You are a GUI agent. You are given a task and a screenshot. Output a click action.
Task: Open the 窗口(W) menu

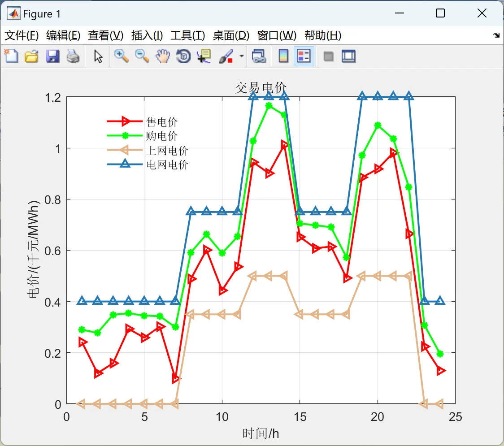[x=277, y=35]
